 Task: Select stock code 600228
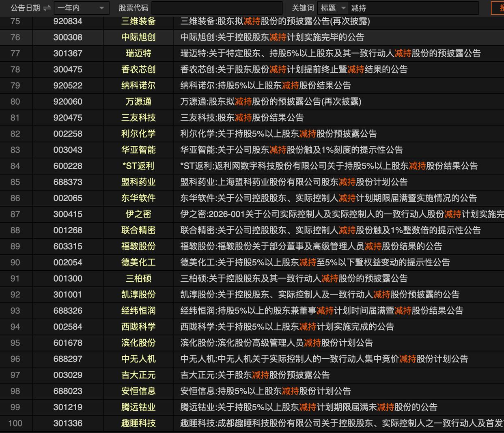pos(68,166)
